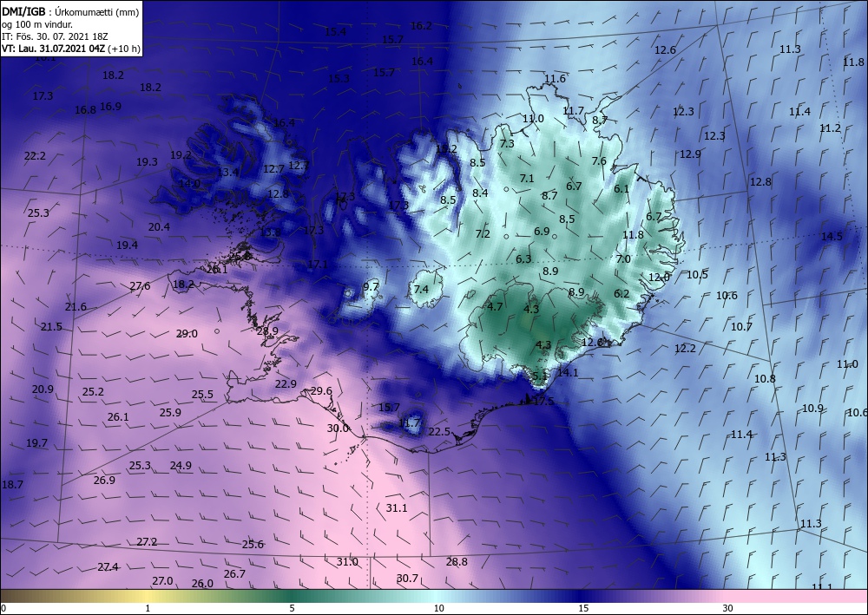The width and height of the screenshot is (868, 615).
Task: Click the title 'DMI/IGB : Úrkomumætti (mm)'
Action: point(70,11)
